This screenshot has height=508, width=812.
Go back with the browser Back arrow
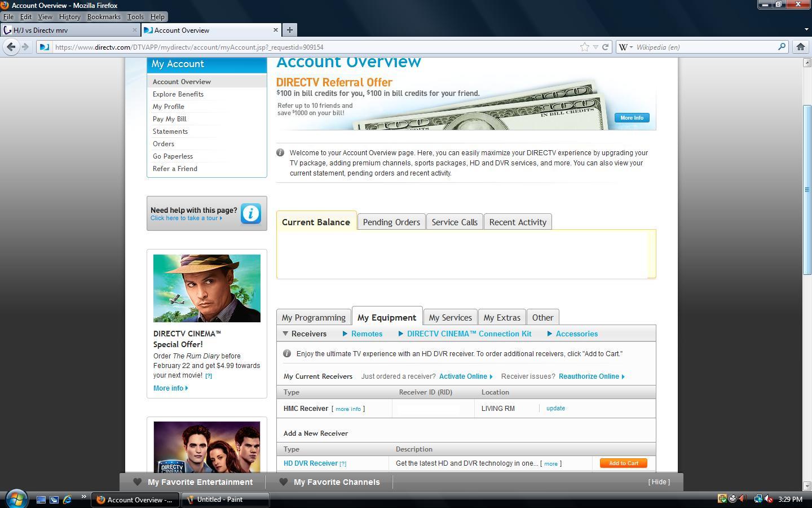pyautogui.click(x=11, y=47)
